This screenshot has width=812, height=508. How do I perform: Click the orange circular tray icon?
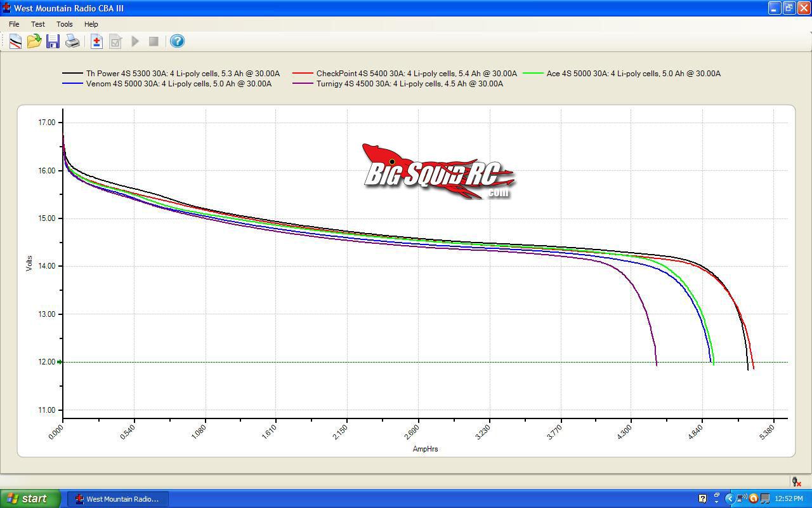pos(754,498)
